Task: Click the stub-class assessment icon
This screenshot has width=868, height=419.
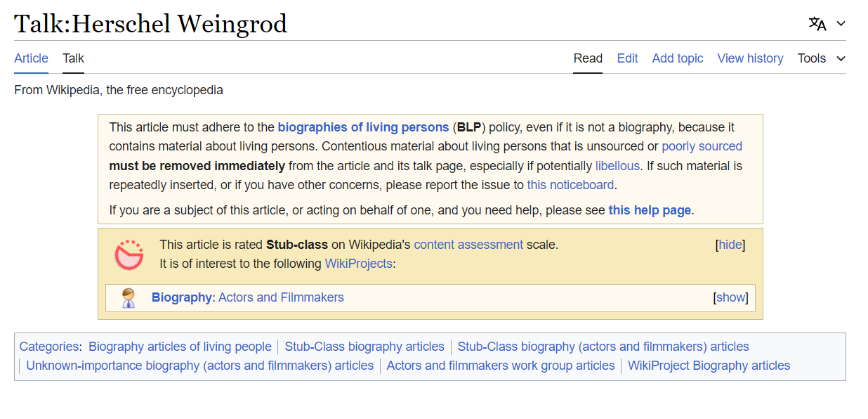Action: point(129,254)
